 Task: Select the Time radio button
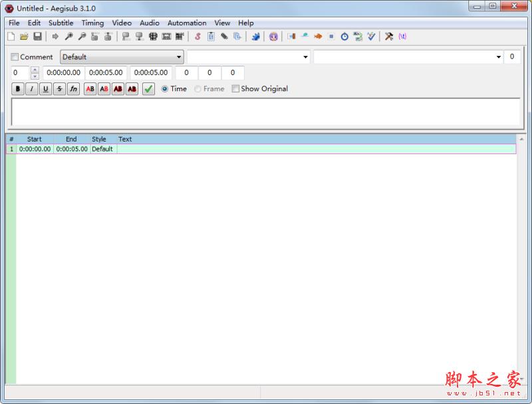[164, 89]
